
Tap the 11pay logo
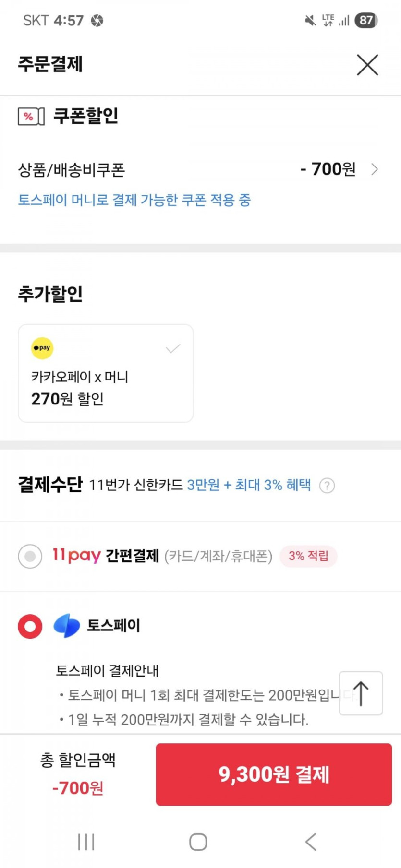(x=76, y=556)
